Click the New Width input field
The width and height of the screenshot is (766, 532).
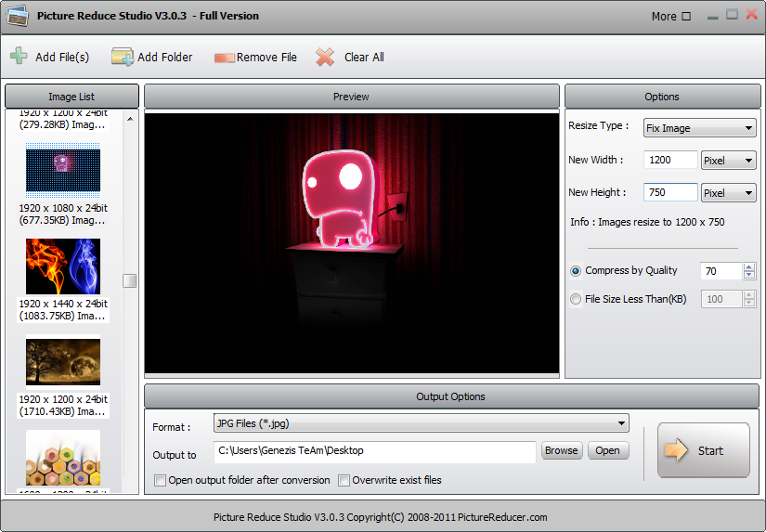670,160
